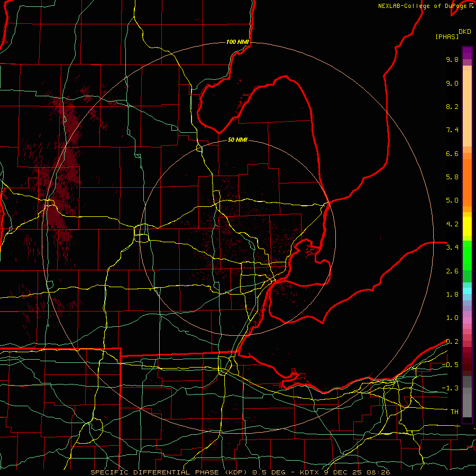Pick the bright yellow color bar segment
This screenshot has height=476, width=476.
coord(467,226)
